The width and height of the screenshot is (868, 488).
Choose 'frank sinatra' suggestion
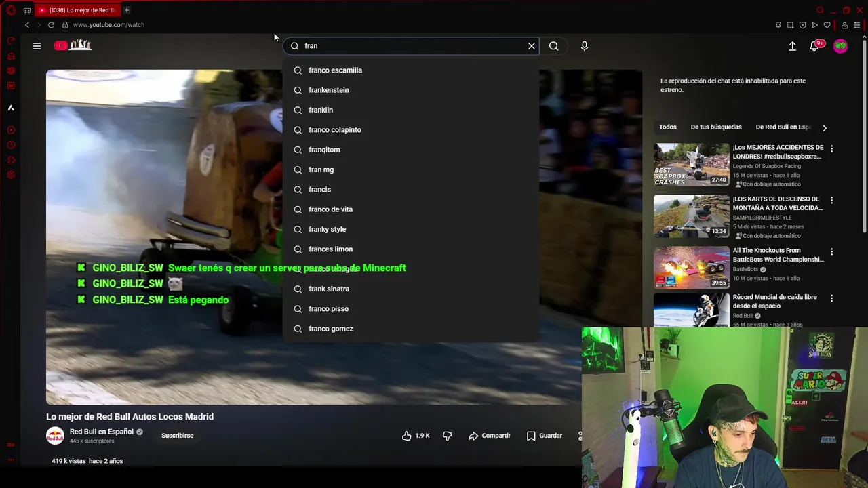click(410, 289)
